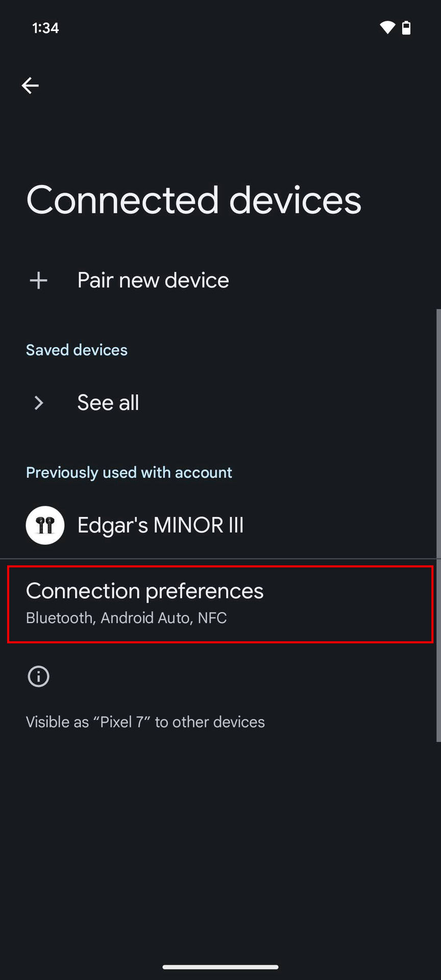Tap the back arrow
The width and height of the screenshot is (441, 980).
(30, 85)
